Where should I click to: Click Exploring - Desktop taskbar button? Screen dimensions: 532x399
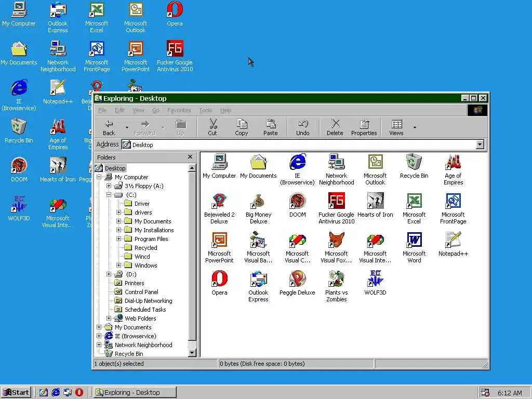point(135,393)
